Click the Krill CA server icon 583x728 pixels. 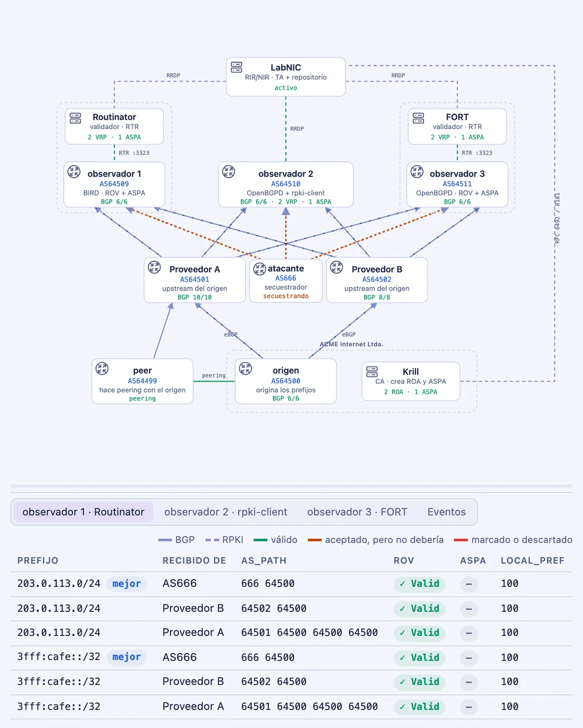click(x=372, y=371)
